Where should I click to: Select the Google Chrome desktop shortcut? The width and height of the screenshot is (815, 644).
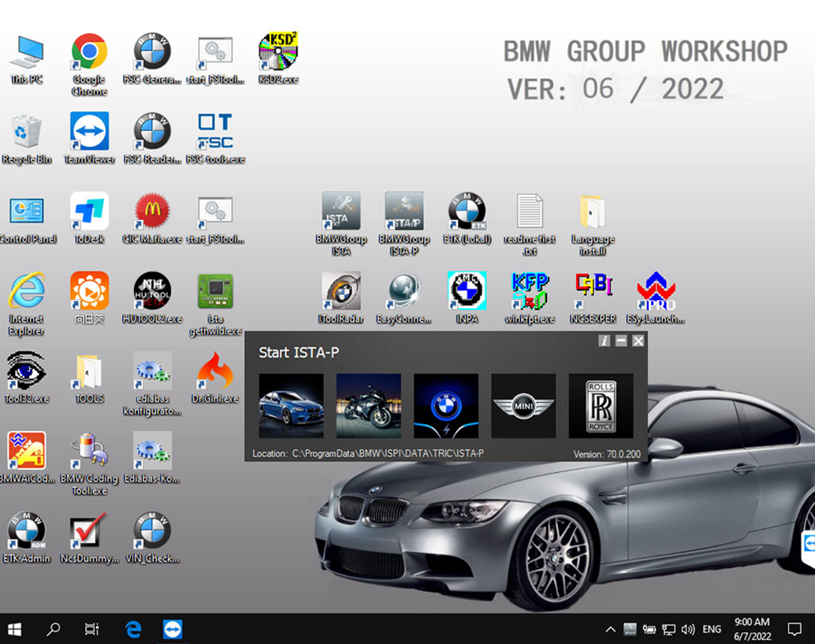point(89,64)
